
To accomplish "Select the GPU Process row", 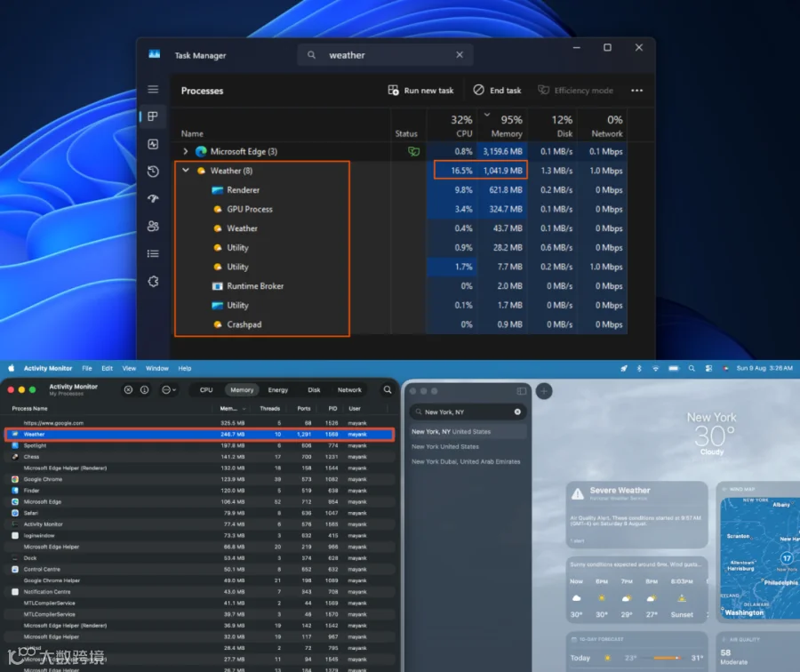I will pos(401,209).
